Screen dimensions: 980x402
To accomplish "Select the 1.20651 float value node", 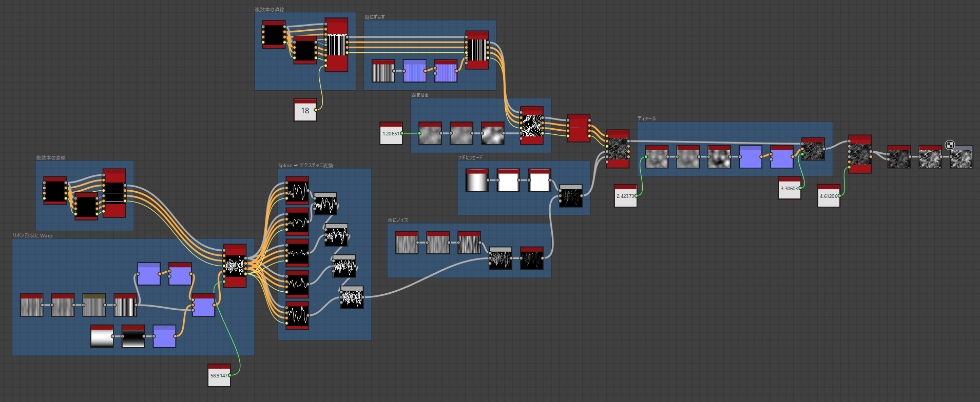I will click(x=391, y=133).
